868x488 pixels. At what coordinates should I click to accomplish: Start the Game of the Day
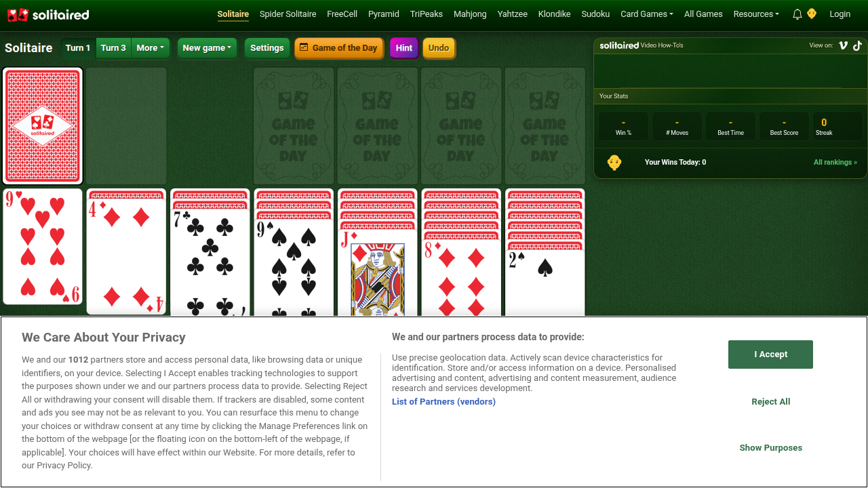coord(339,48)
